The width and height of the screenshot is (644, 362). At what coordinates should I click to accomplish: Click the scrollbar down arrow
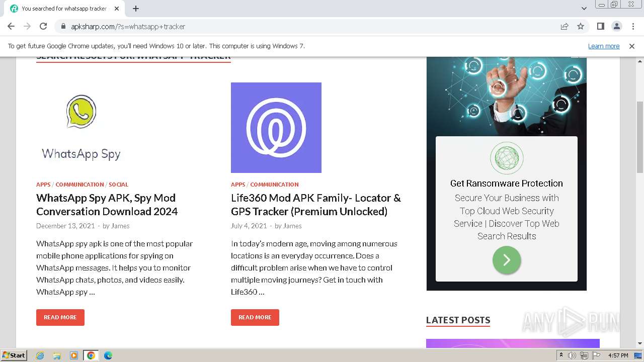[x=640, y=343]
